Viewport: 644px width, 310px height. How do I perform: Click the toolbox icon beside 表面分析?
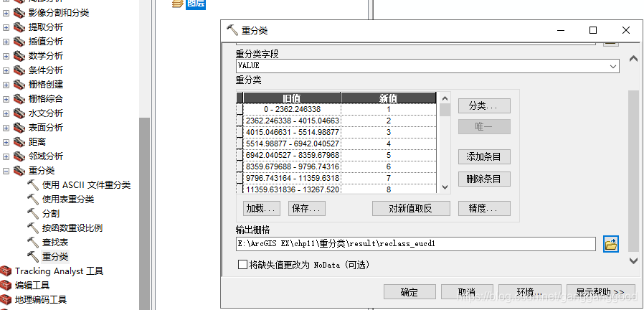click(19, 128)
